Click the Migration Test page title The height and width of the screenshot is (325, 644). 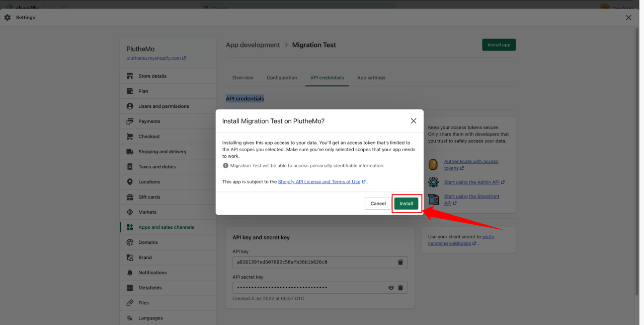coord(314,45)
